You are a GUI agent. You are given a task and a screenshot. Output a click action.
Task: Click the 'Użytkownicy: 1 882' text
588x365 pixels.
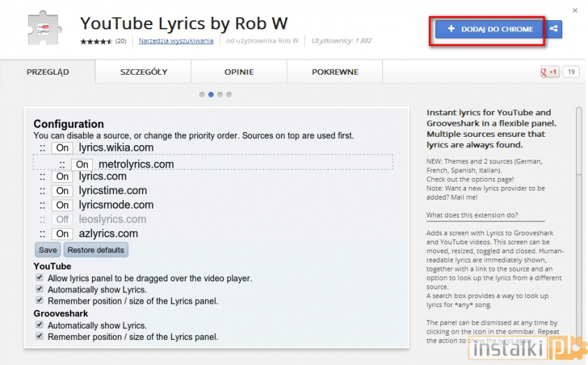341,40
